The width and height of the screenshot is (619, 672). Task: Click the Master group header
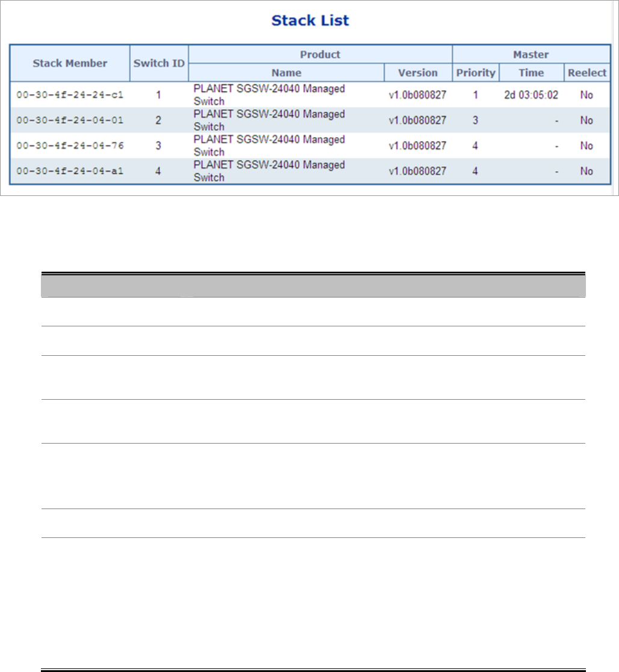[531, 55]
